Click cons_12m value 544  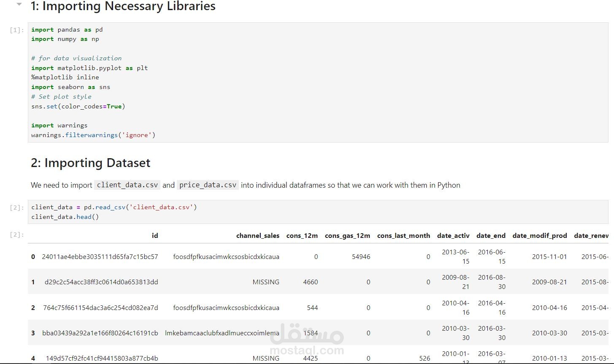click(x=312, y=307)
